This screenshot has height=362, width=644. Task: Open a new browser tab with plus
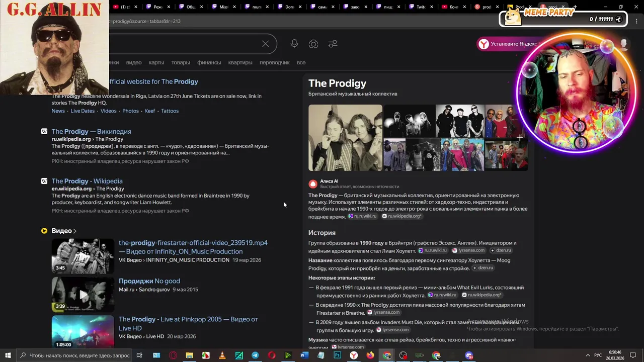tap(575, 7)
